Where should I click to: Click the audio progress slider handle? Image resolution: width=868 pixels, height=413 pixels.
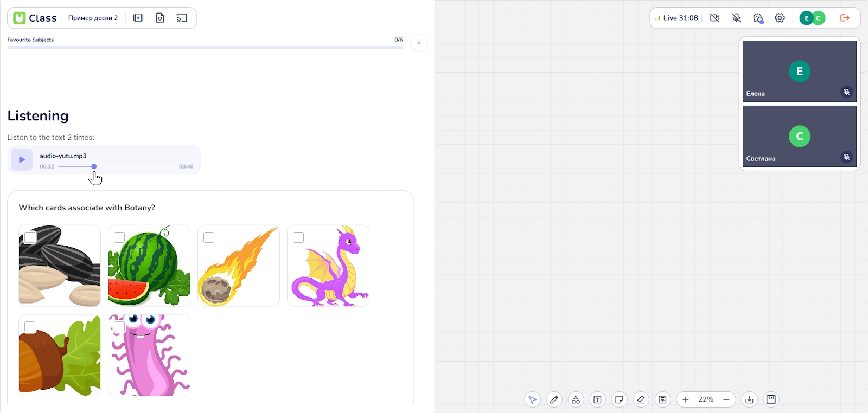click(x=94, y=166)
